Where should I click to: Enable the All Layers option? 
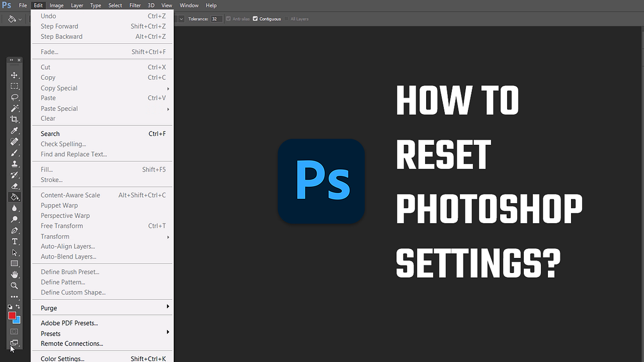[x=287, y=19]
